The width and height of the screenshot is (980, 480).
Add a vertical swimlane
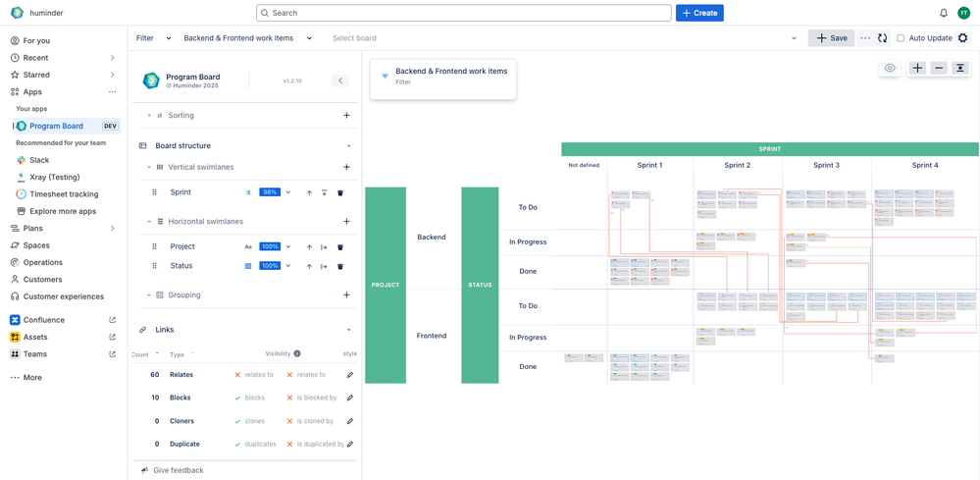[x=347, y=168]
